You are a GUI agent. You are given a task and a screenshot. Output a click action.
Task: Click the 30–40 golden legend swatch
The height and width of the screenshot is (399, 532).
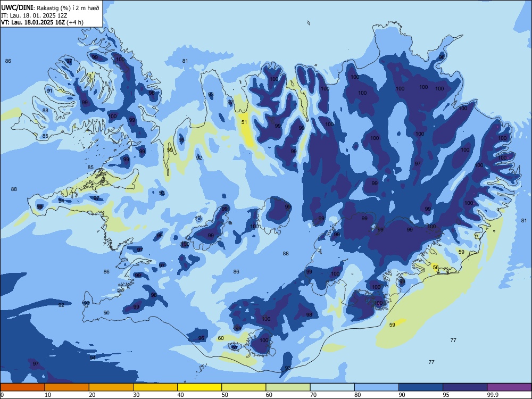155,387
